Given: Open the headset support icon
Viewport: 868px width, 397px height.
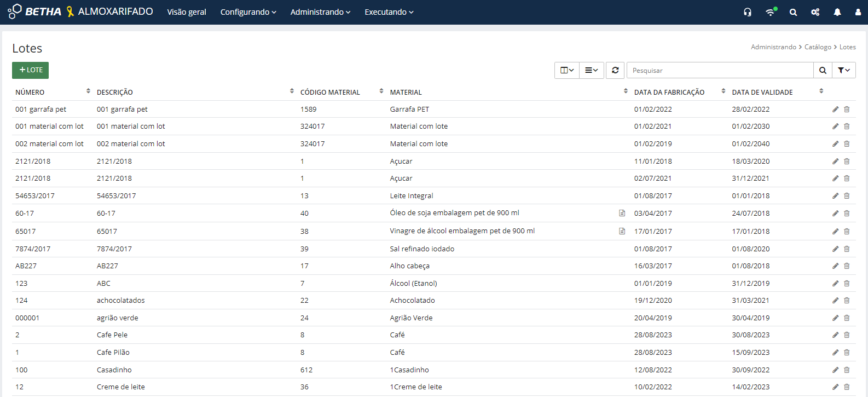Looking at the screenshot, I should 748,12.
